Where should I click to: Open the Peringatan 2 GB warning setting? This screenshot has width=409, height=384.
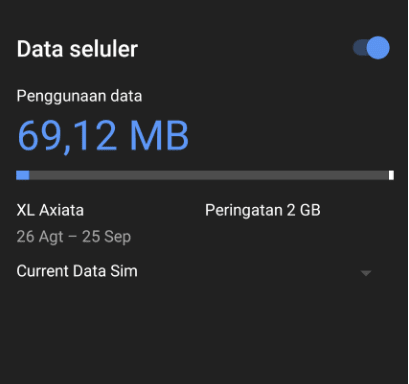click(263, 210)
